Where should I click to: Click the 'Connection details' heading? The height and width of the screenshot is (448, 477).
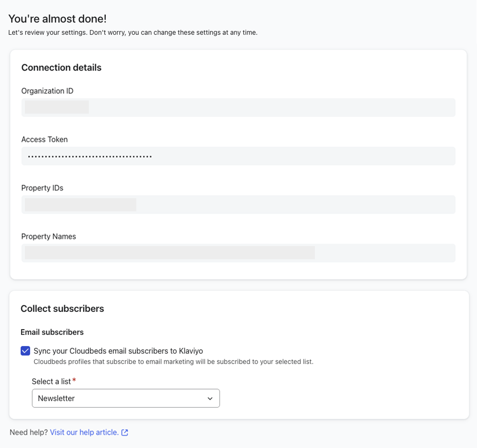tap(61, 68)
